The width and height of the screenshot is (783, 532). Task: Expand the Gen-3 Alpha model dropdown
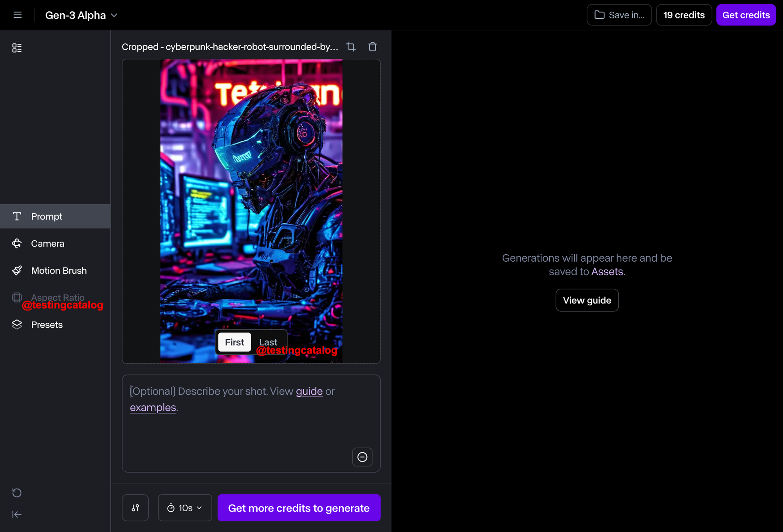81,15
